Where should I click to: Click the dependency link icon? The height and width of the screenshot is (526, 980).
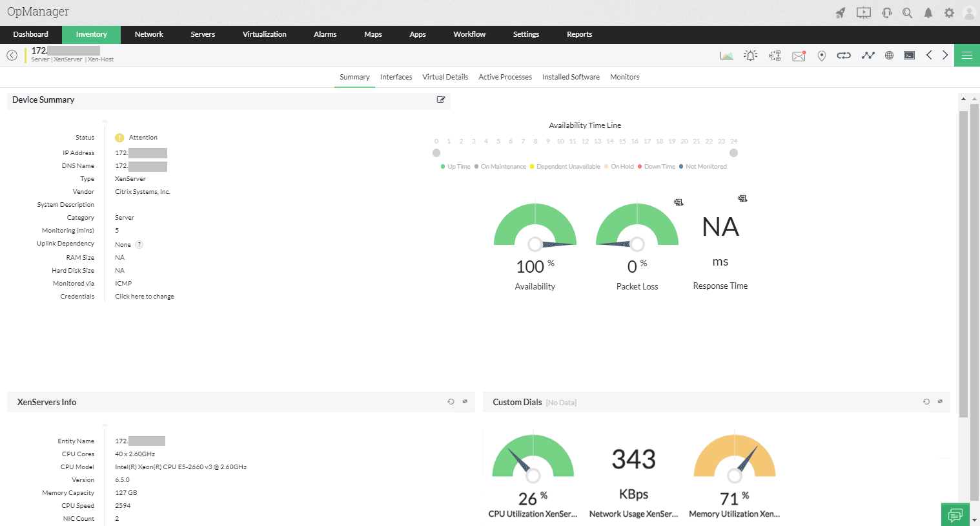coord(844,55)
